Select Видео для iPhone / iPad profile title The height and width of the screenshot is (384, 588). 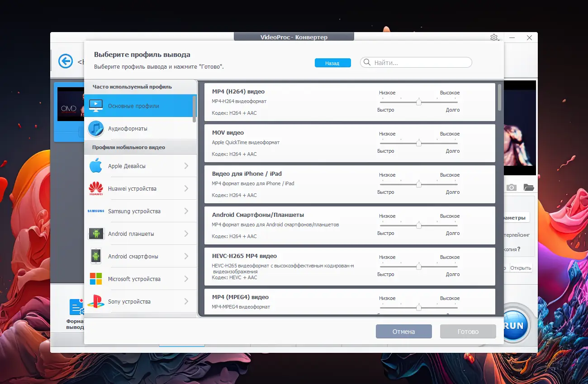coord(247,174)
